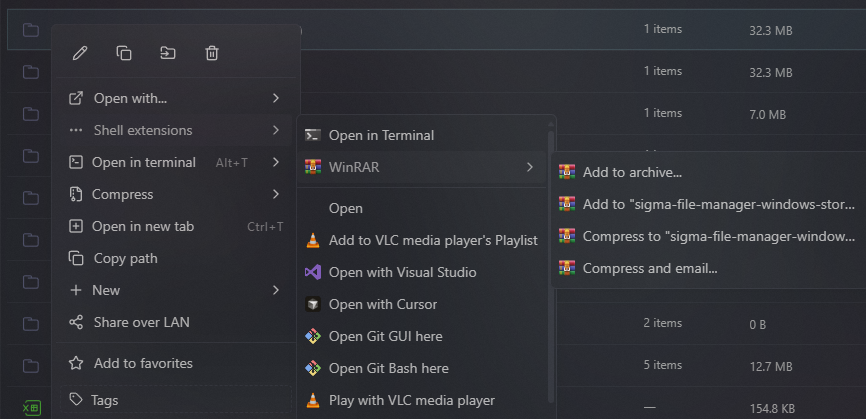Screen dimensions: 866x419
Task: Select Open in new tab
Action: [176, 226]
